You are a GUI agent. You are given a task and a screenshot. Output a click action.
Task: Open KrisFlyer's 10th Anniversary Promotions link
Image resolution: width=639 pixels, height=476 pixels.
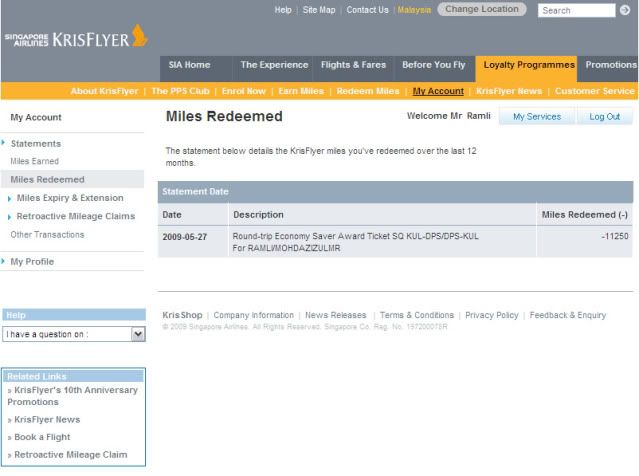point(73,396)
